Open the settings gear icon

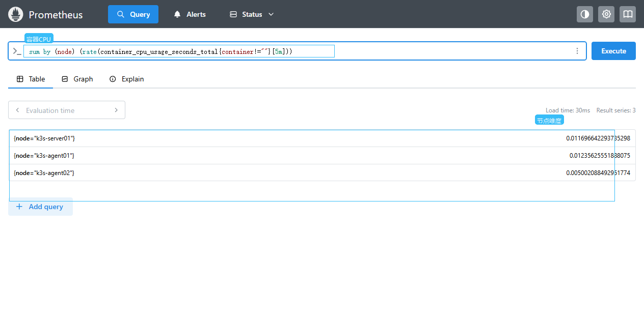point(606,14)
